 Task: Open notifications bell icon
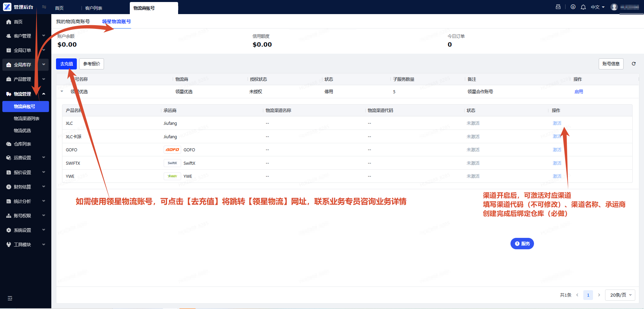[x=583, y=7]
